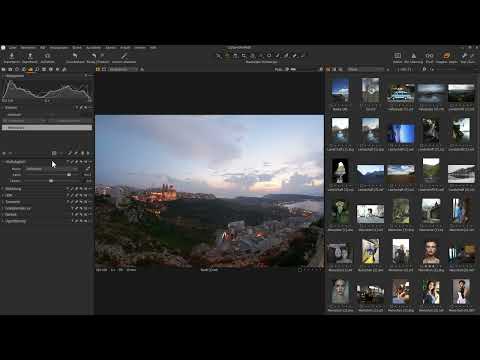
Task: Open the Hilfe menu
Action: click(153, 48)
